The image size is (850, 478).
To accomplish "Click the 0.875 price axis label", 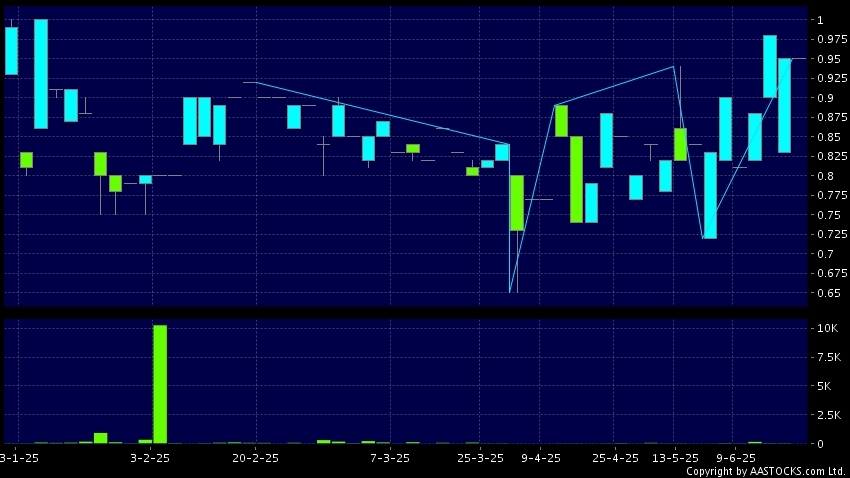I will [833, 118].
